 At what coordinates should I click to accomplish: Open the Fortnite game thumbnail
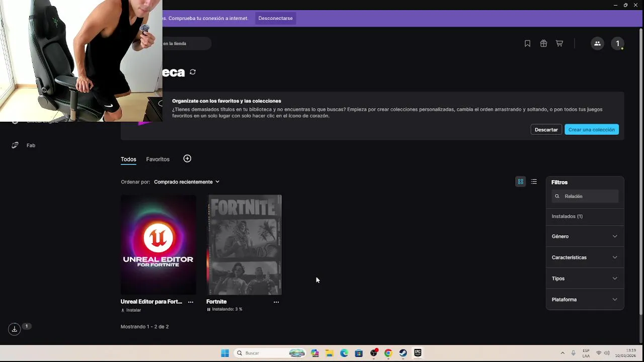[244, 245]
